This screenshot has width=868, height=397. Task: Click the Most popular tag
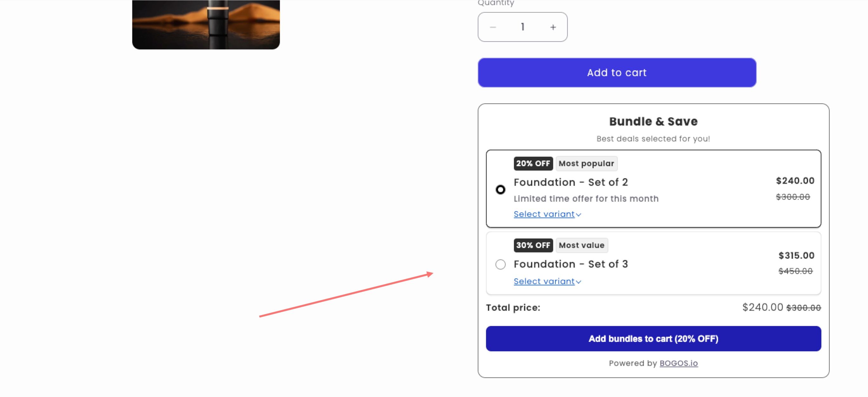586,164
